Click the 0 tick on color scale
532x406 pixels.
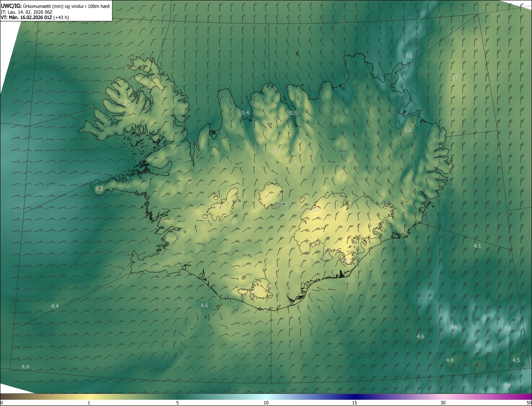click(1, 403)
